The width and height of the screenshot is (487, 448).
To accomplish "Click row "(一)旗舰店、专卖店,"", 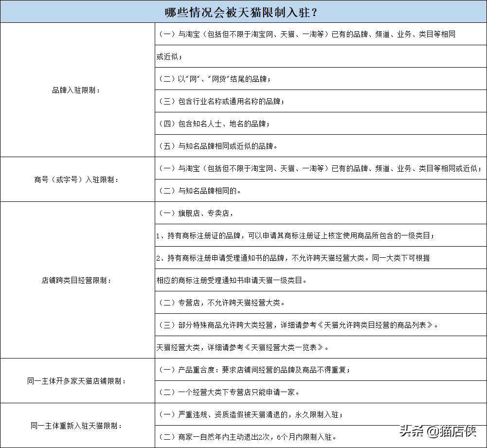I will (321, 213).
